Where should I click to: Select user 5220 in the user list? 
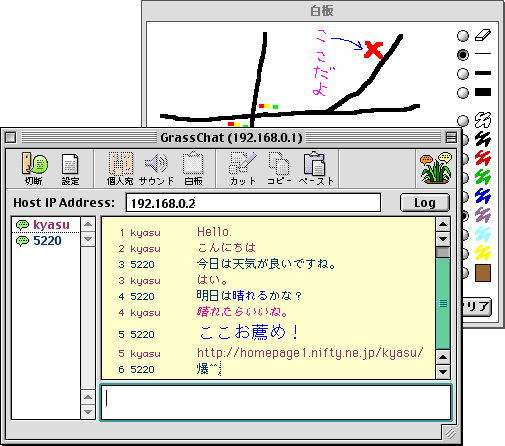(46, 241)
